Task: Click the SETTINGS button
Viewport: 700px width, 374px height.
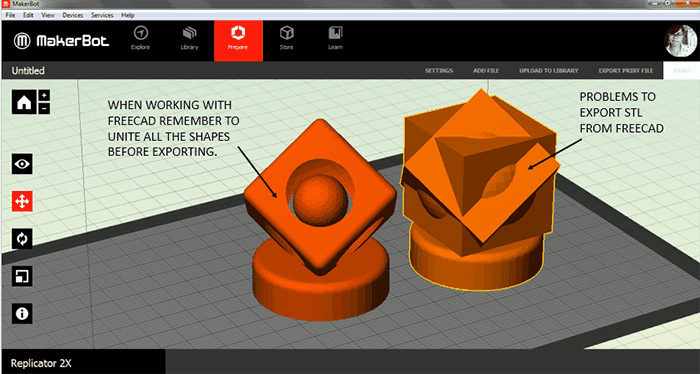Action: coord(439,71)
